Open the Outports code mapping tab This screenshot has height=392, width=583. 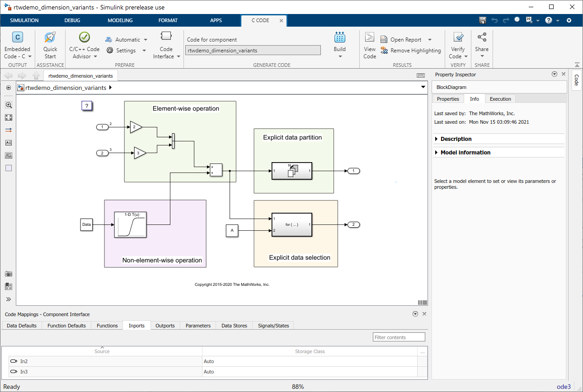(x=165, y=326)
